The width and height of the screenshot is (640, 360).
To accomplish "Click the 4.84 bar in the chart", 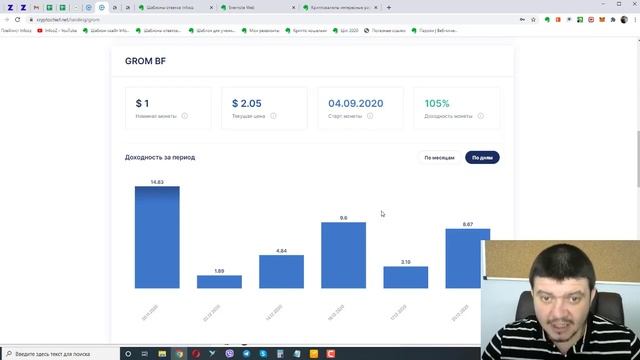I will point(281,271).
